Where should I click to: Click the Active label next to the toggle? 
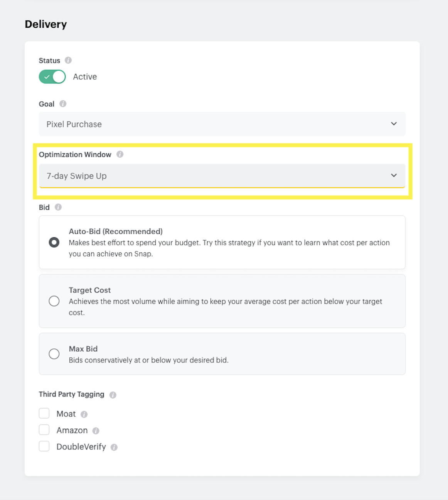click(x=84, y=77)
